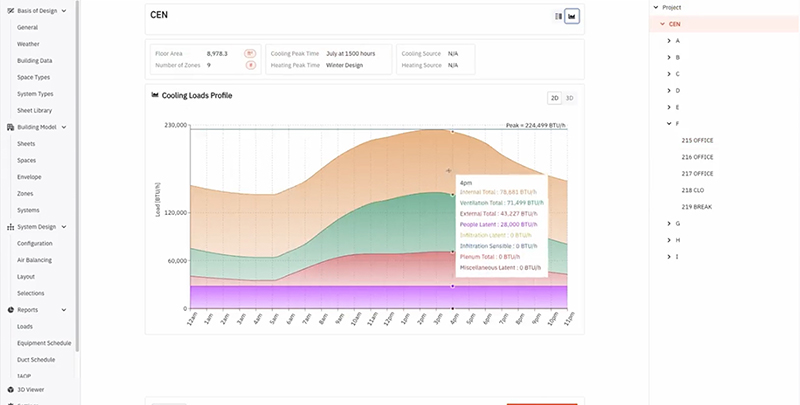
Task: Open the 3D Viewer from the sidebar
Action: pyautogui.click(x=31, y=390)
